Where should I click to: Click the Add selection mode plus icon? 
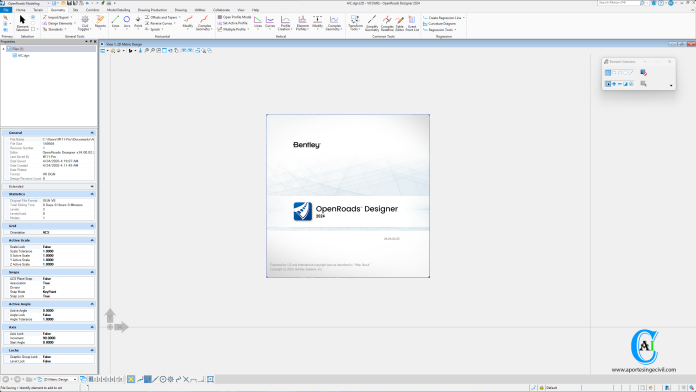[x=614, y=84]
